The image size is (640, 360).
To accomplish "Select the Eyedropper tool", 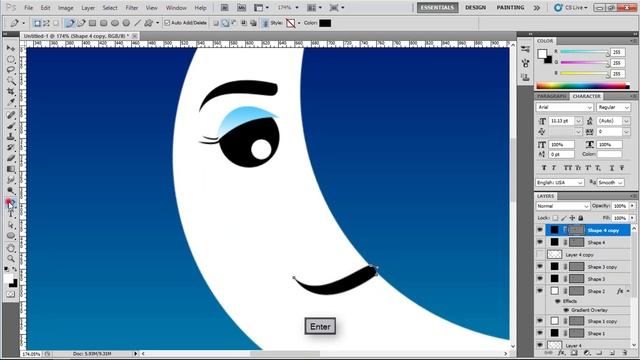I will point(11,102).
